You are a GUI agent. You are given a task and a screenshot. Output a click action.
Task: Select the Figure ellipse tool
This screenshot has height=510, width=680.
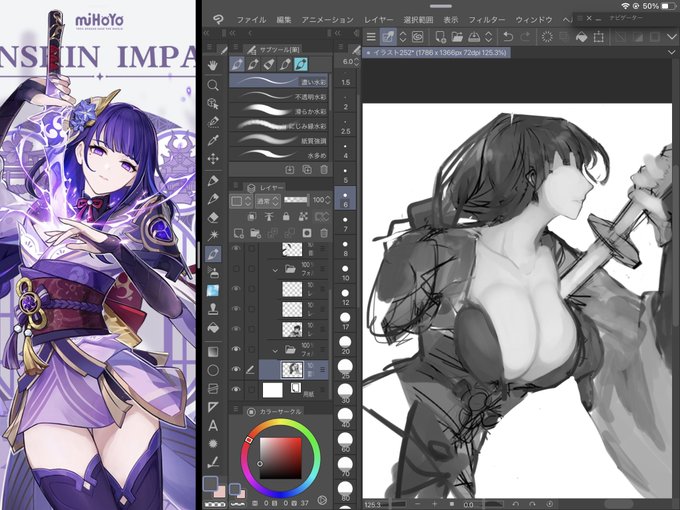click(212, 370)
